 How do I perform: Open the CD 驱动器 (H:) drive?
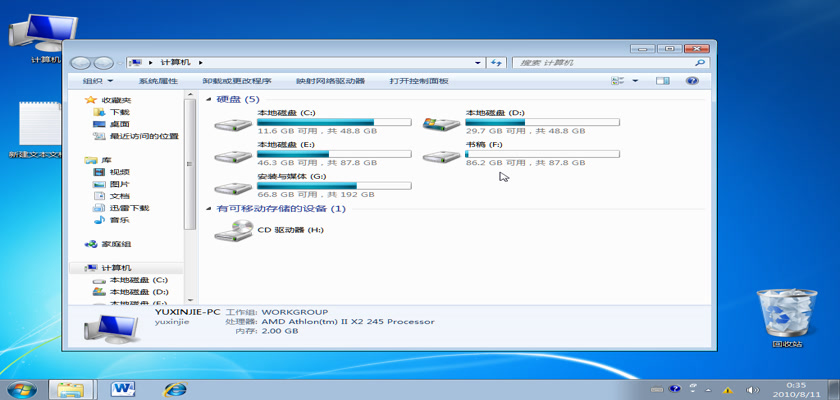click(233, 230)
